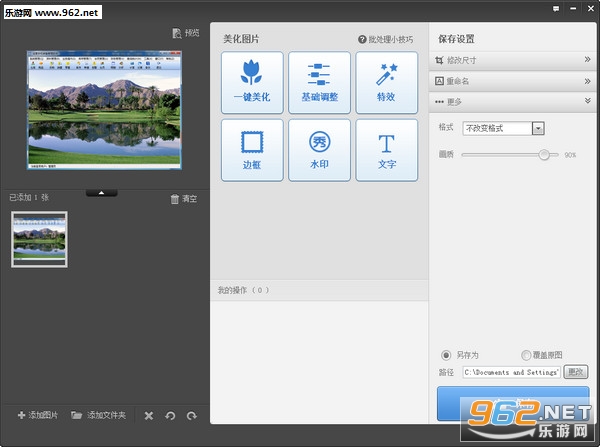The width and height of the screenshot is (600, 447).
Task: Click the 已添加 1 张 count label
Action: [29, 197]
